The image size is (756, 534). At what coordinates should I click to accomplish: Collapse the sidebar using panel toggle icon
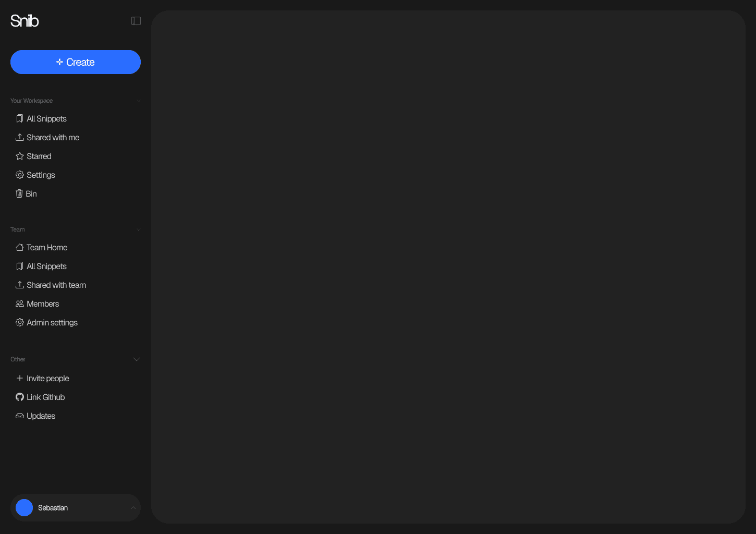point(136,21)
